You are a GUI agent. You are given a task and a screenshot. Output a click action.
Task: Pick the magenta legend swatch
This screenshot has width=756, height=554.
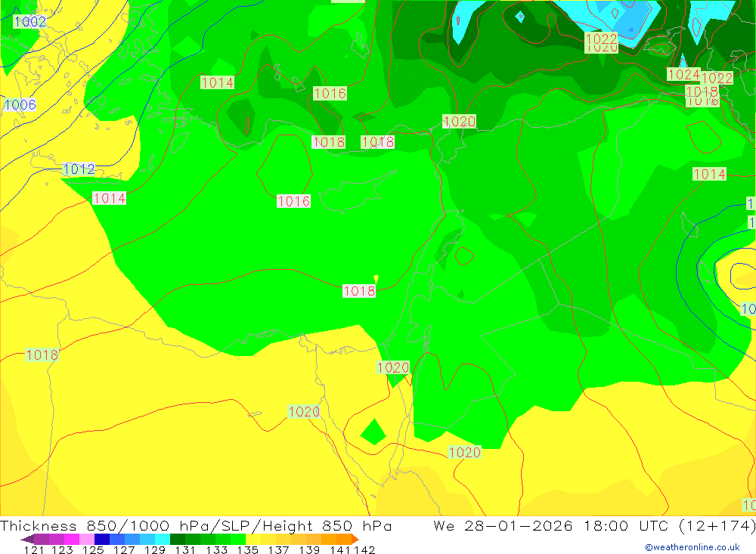click(71, 539)
